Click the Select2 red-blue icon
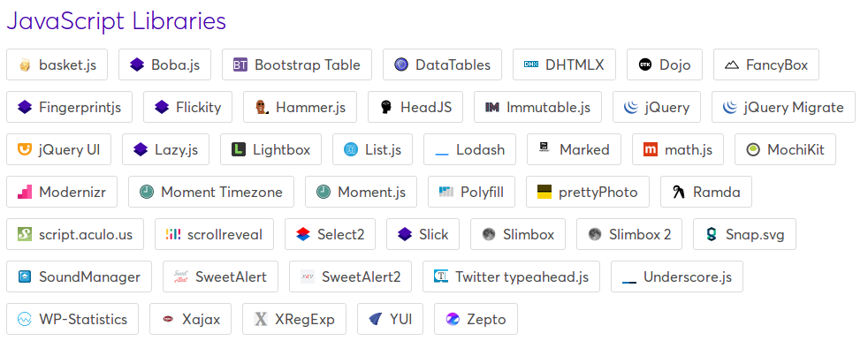This screenshot has height=356, width=868. point(303,234)
